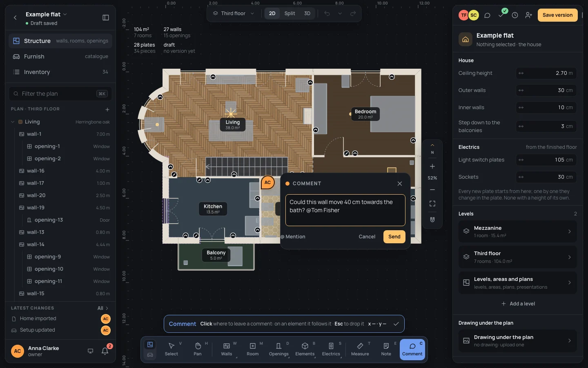Choose the Electrics tool

click(331, 350)
